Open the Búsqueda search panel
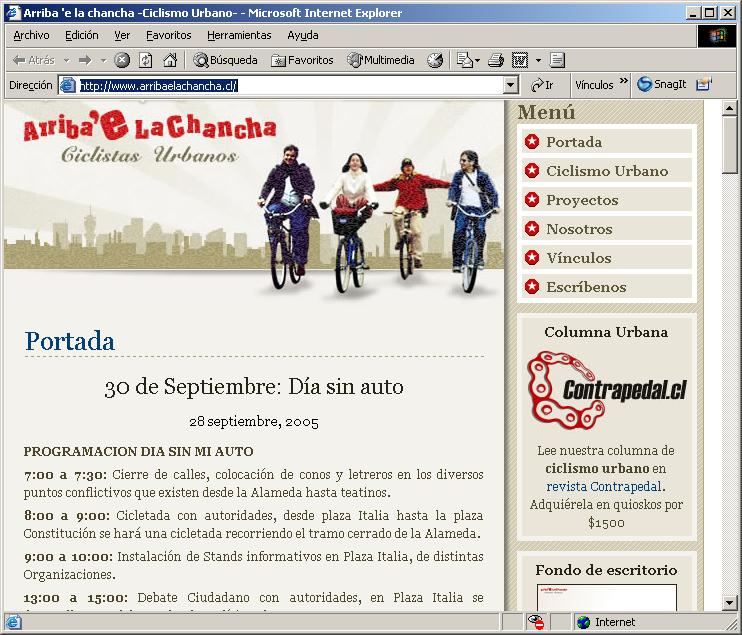 coord(225,60)
